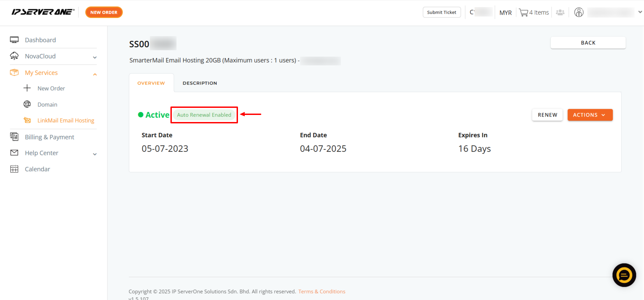The image size is (644, 300).
Task: Open the shopping cart icon
Action: point(524,12)
